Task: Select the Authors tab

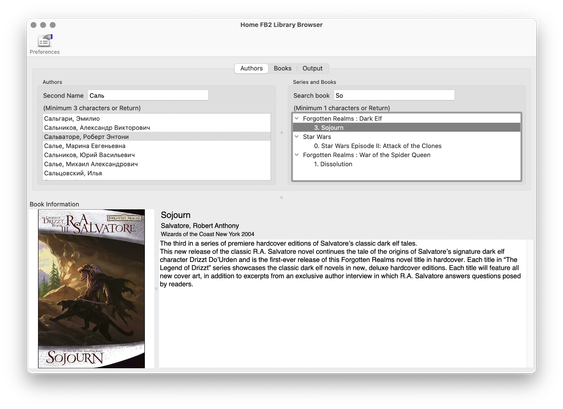Action: click(x=251, y=68)
